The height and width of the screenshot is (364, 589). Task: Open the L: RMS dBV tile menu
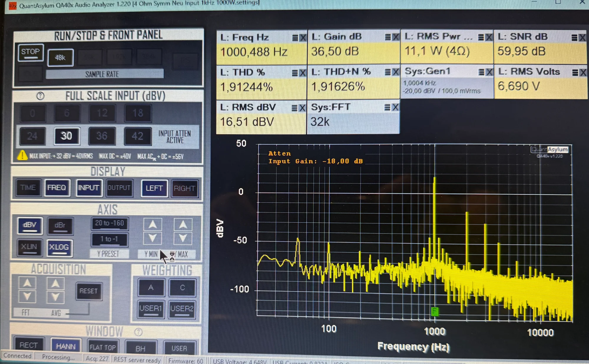[x=294, y=108]
